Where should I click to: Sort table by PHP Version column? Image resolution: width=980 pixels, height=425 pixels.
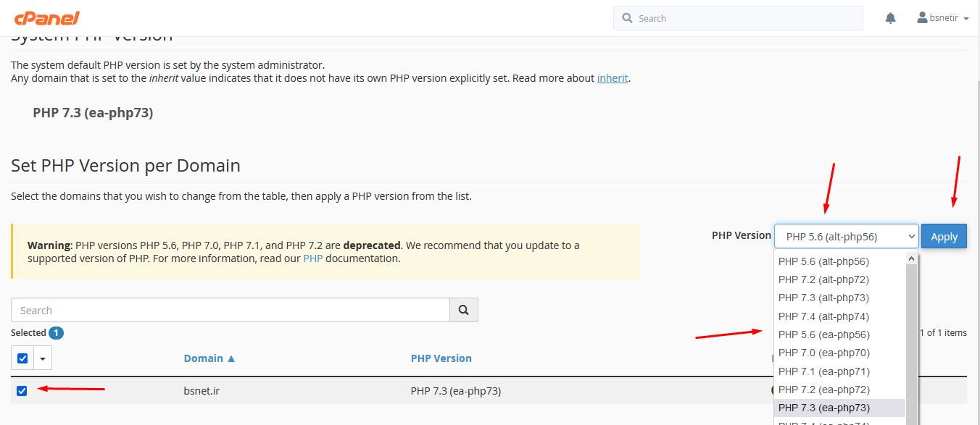pyautogui.click(x=441, y=358)
